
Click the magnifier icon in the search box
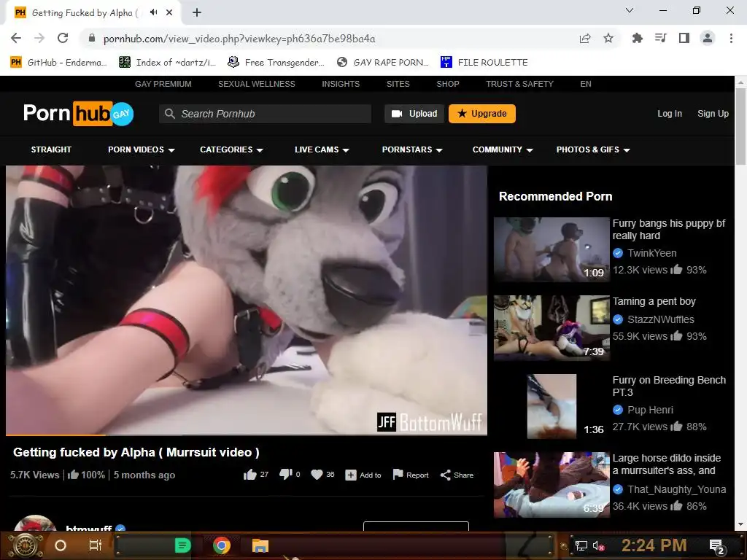(169, 113)
